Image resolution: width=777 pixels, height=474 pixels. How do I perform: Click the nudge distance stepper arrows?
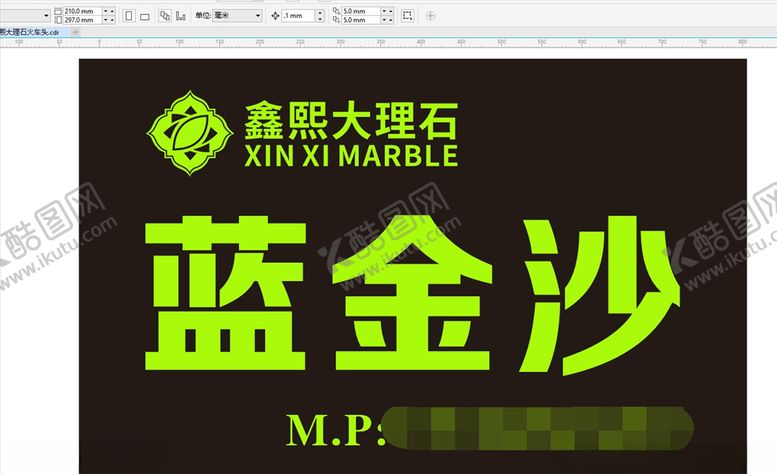320,16
